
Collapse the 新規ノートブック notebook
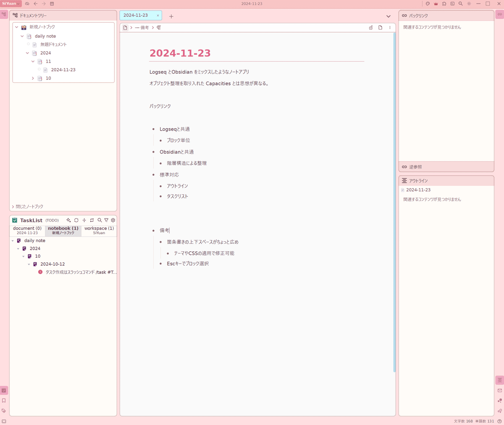point(17,27)
